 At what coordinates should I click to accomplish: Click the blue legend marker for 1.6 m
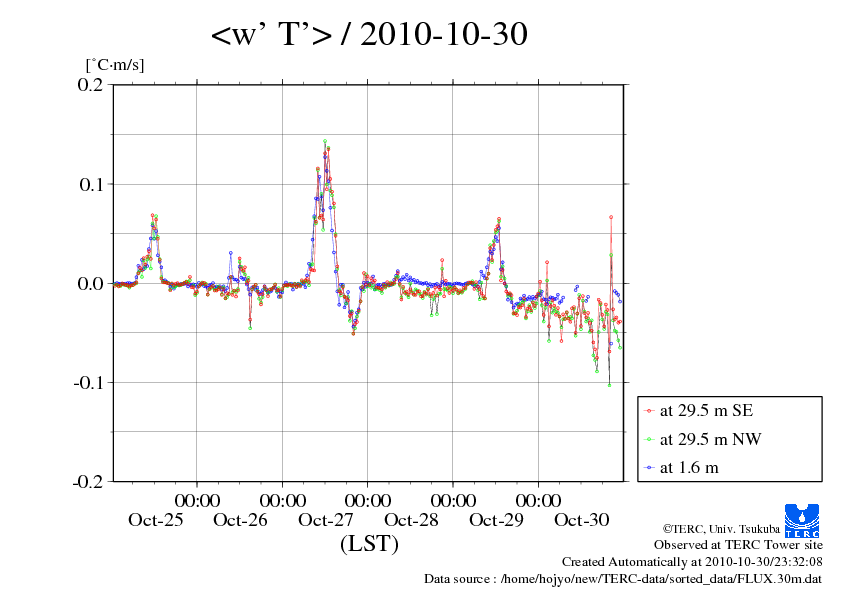[650, 468]
